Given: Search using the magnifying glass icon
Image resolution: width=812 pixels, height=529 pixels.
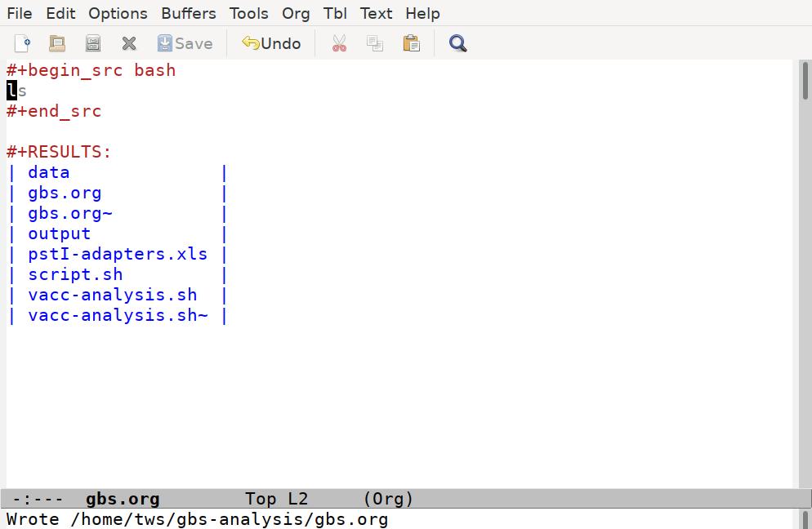Looking at the screenshot, I should pyautogui.click(x=457, y=43).
